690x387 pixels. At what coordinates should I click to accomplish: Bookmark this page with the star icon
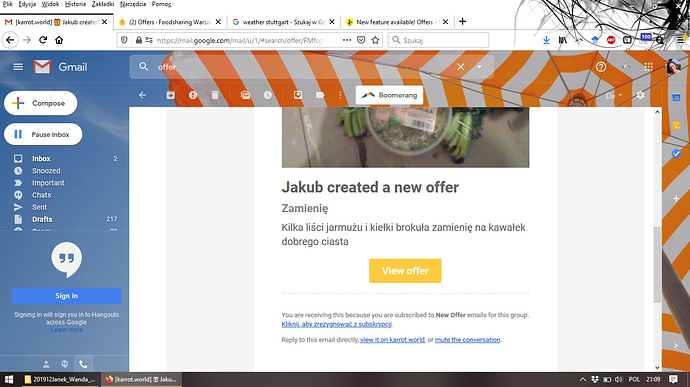click(375, 40)
